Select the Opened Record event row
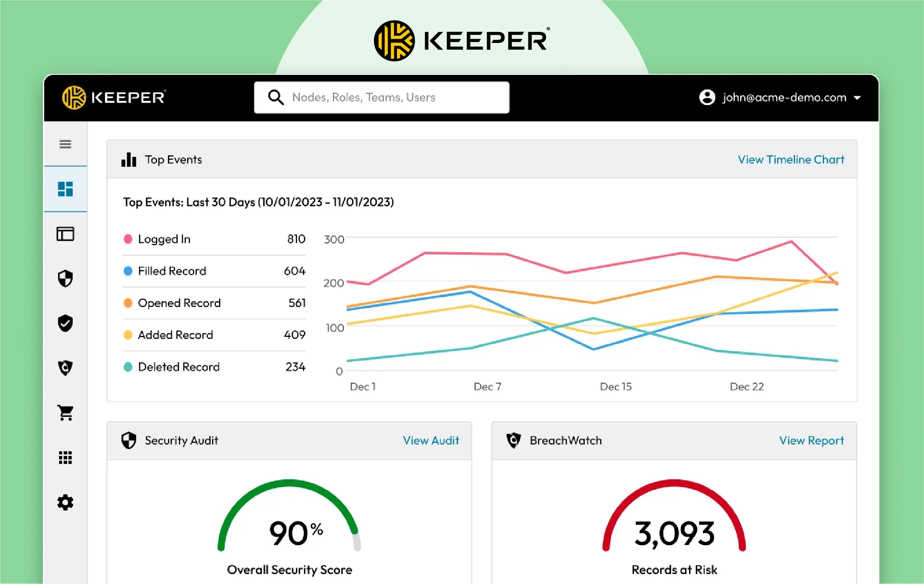 pos(214,303)
